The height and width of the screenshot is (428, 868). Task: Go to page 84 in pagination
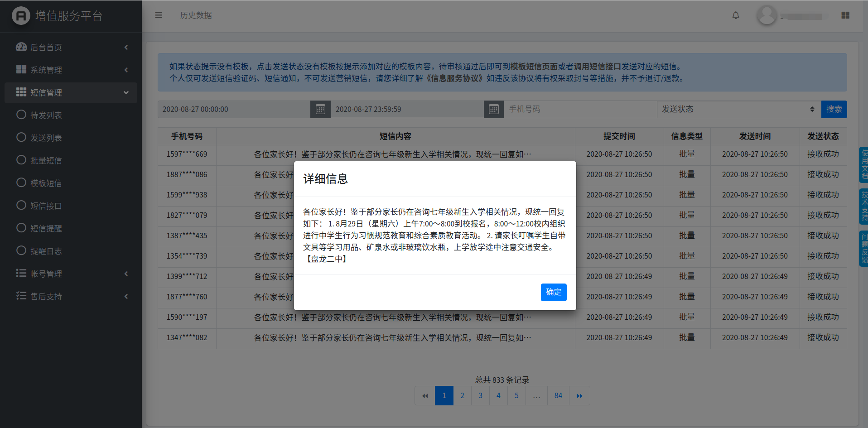coord(558,396)
